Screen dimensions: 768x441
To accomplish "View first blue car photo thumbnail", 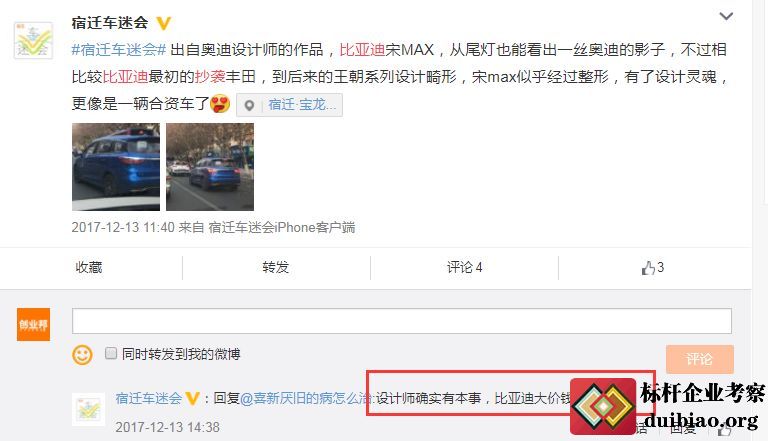I will point(116,167).
